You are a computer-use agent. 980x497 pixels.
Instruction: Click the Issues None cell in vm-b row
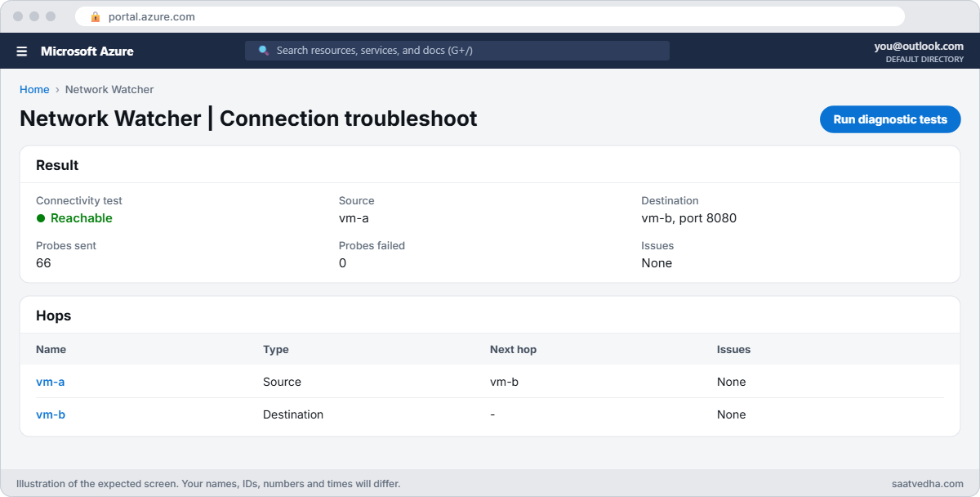pyautogui.click(x=732, y=414)
